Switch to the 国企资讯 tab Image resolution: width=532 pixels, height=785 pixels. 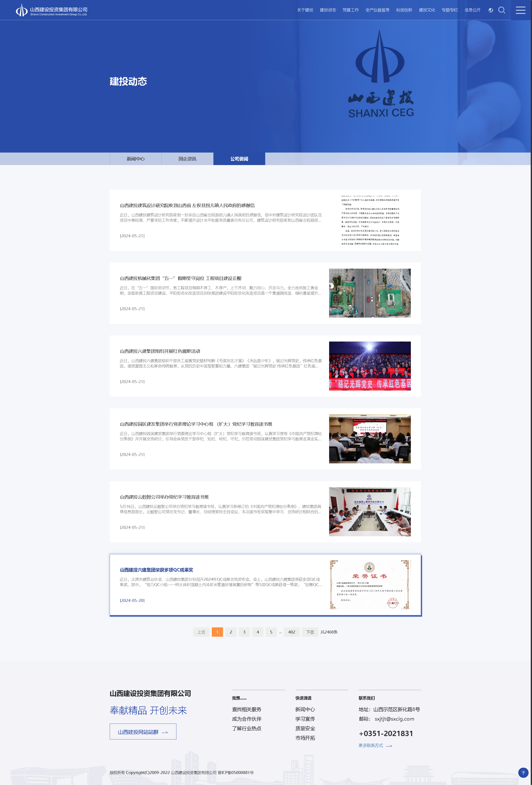(x=187, y=159)
